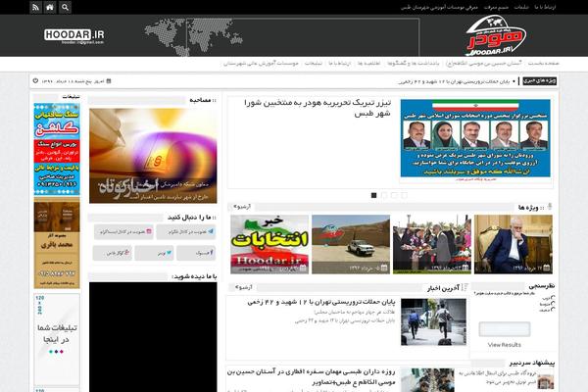This screenshot has height=392, width=588.
Task: Open the خبر انتخابات featured thumbnail
Action: [269, 244]
